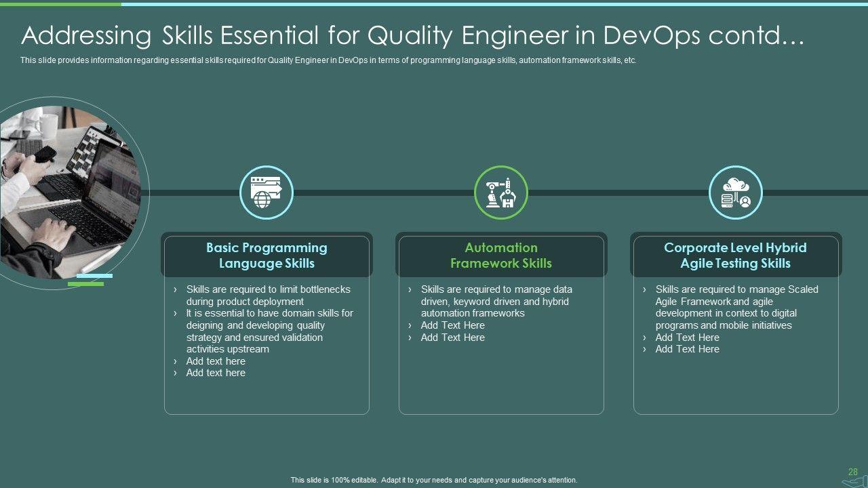Click second 'Add Text Here' in agile testing card
The width and height of the screenshot is (868, 488).
click(x=687, y=349)
